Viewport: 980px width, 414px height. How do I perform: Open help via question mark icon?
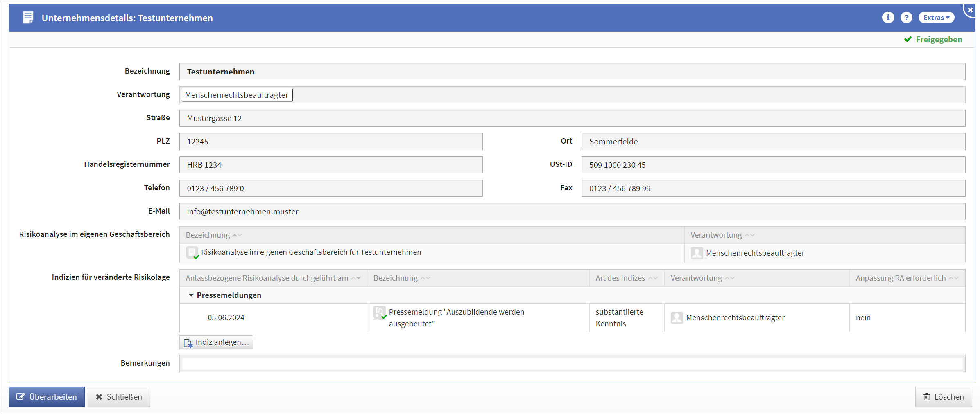pos(906,18)
